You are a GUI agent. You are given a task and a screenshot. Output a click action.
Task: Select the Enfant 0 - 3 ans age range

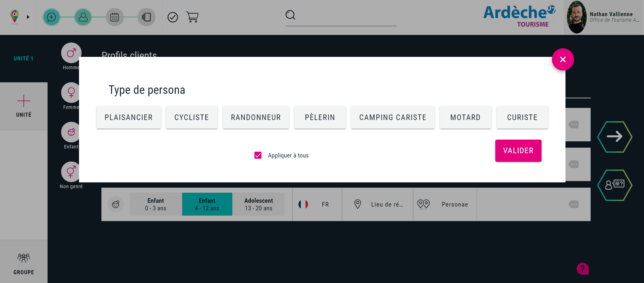pos(156,204)
